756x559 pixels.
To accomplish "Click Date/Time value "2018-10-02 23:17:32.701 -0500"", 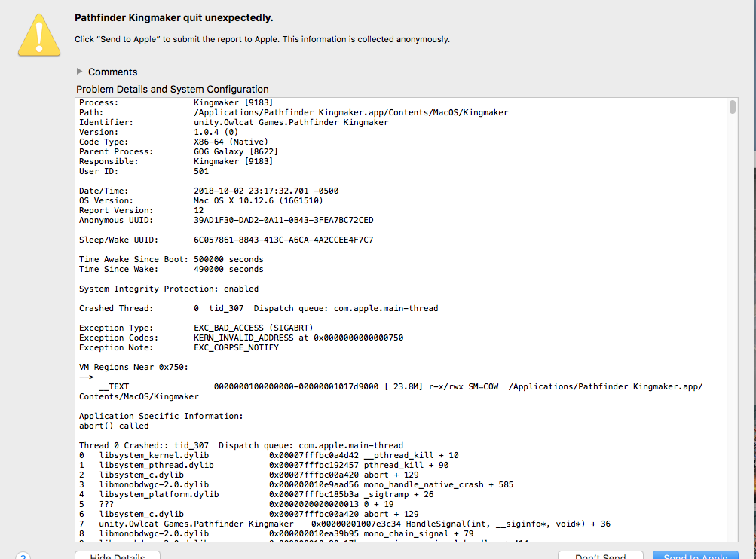I will tap(266, 191).
